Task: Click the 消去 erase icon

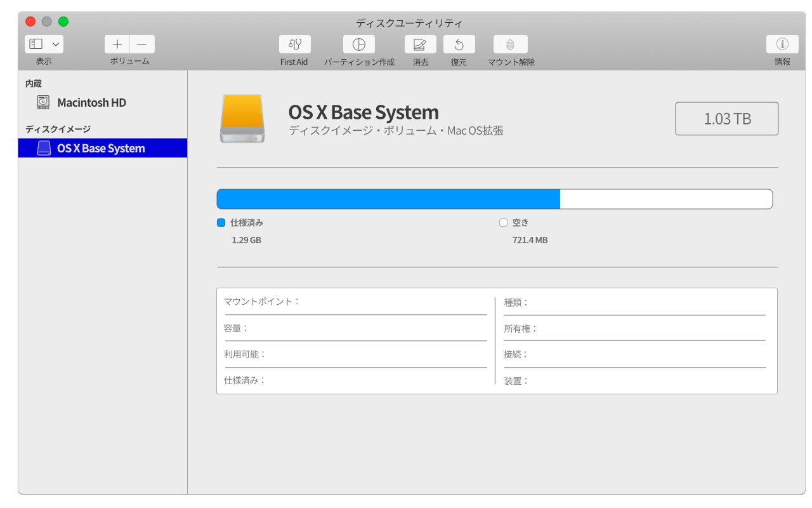Action: 420,44
